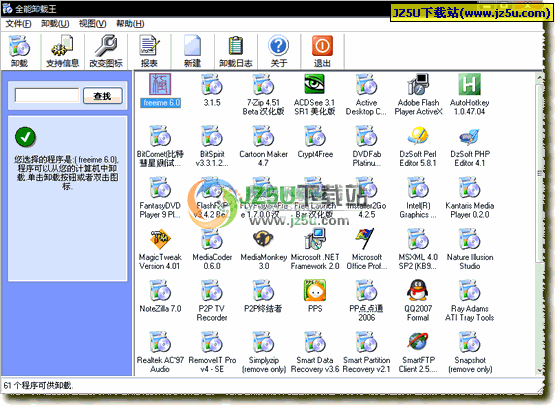557x407 pixels.
Task: Select the MSXML 4.0 SP2 icon
Action: pos(418,239)
